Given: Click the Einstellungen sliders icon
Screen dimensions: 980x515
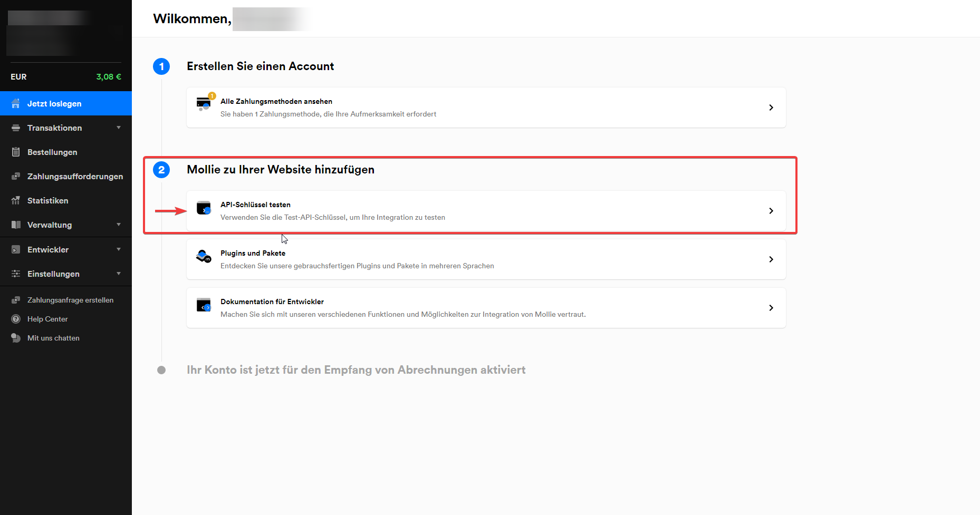Looking at the screenshot, I should click(16, 274).
